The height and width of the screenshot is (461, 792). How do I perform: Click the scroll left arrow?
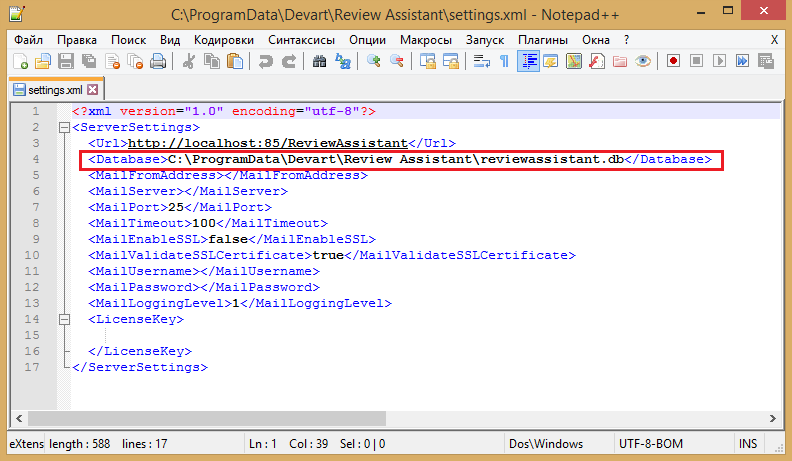click(x=19, y=418)
